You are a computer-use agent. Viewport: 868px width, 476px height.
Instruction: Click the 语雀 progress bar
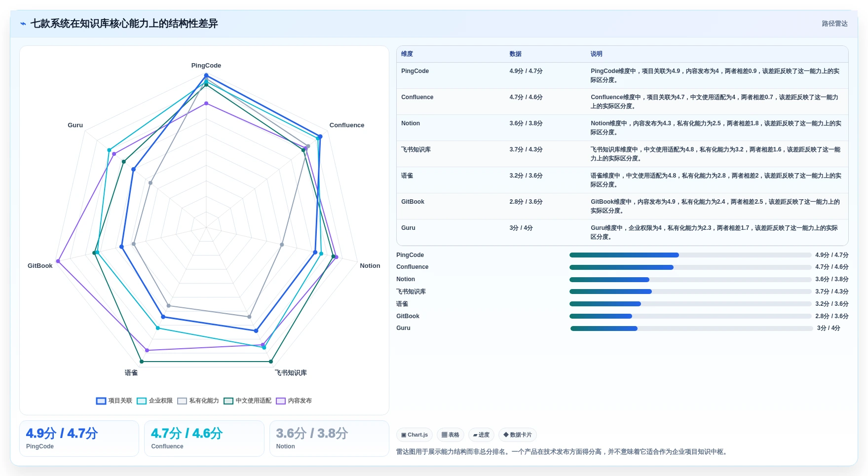pyautogui.click(x=690, y=304)
